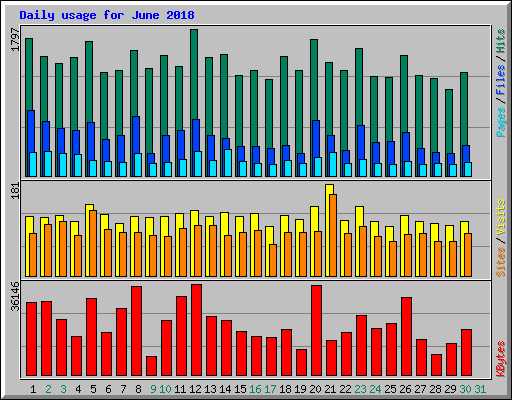Click day label 1 on the axis
This screenshot has height=400, width=512.
(x=33, y=389)
